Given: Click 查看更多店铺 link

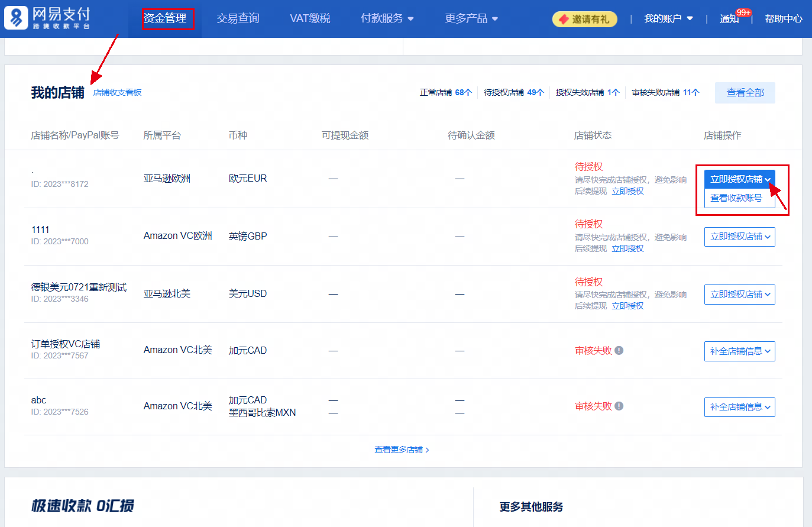Looking at the screenshot, I should tap(402, 450).
